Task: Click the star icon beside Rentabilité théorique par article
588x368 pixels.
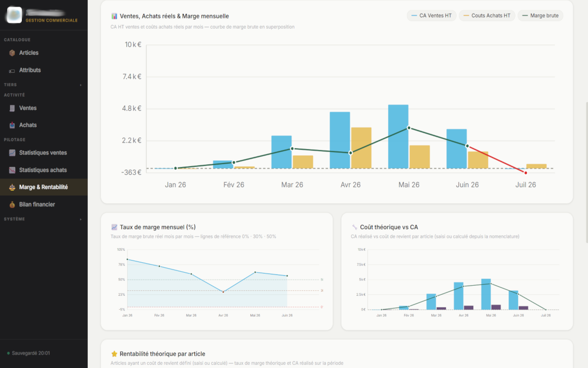Action: click(114, 354)
